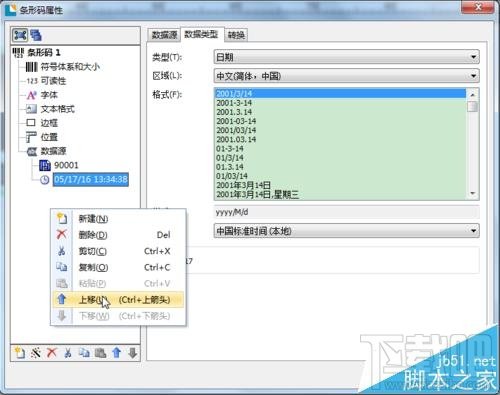Image resolution: width=500 pixels, height=395 pixels.
Task: Choose short format 01/3/14
Action: click(x=340, y=158)
